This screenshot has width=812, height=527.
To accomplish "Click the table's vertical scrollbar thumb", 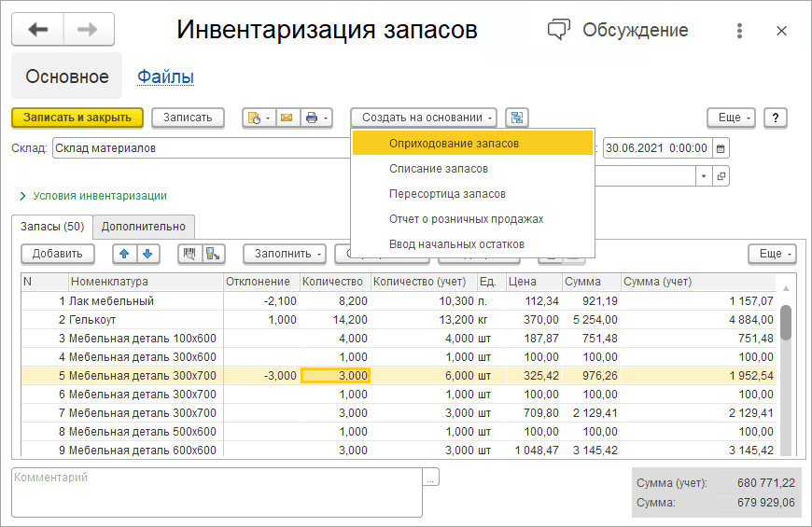I will [786, 323].
